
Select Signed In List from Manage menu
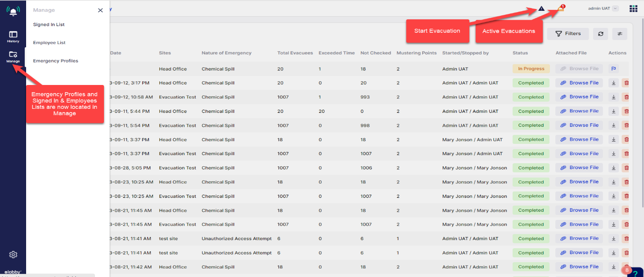click(49, 25)
